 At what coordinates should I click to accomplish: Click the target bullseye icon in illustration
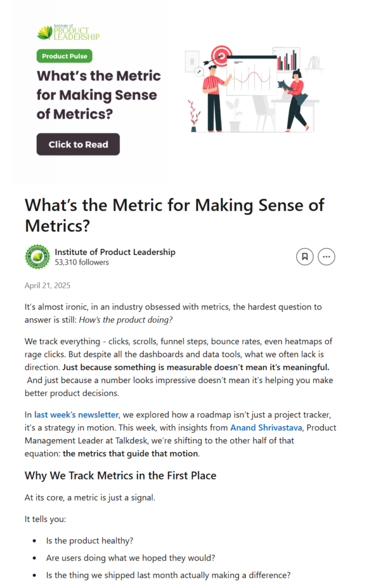[221, 56]
